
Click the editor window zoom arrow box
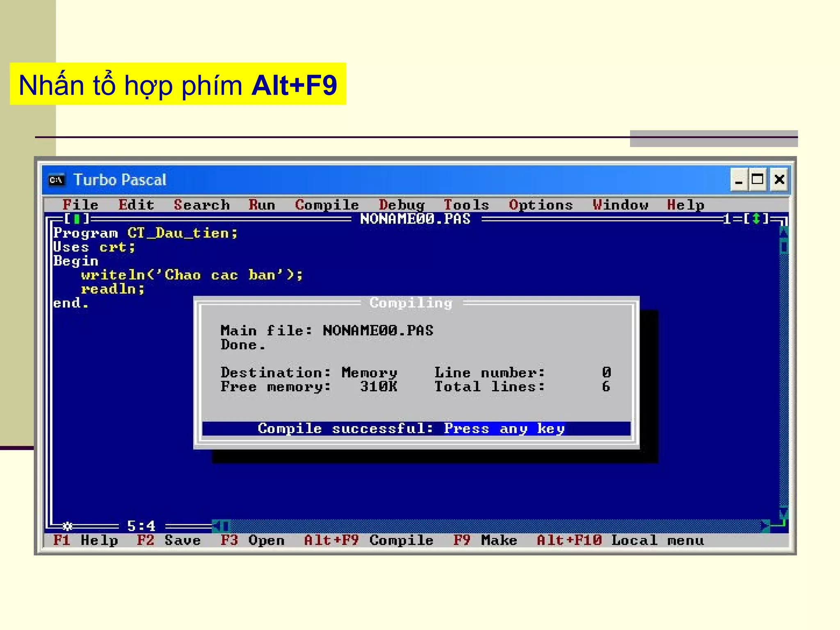point(757,219)
